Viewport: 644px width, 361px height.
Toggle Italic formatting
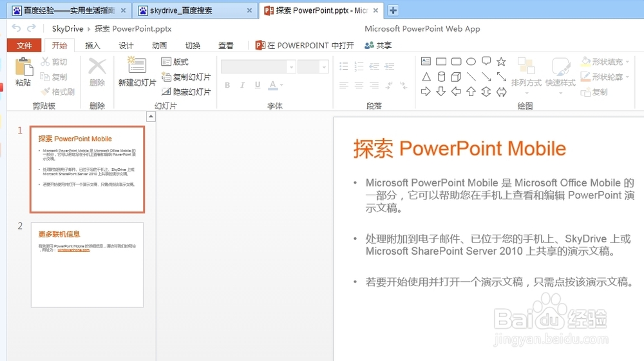pos(242,85)
